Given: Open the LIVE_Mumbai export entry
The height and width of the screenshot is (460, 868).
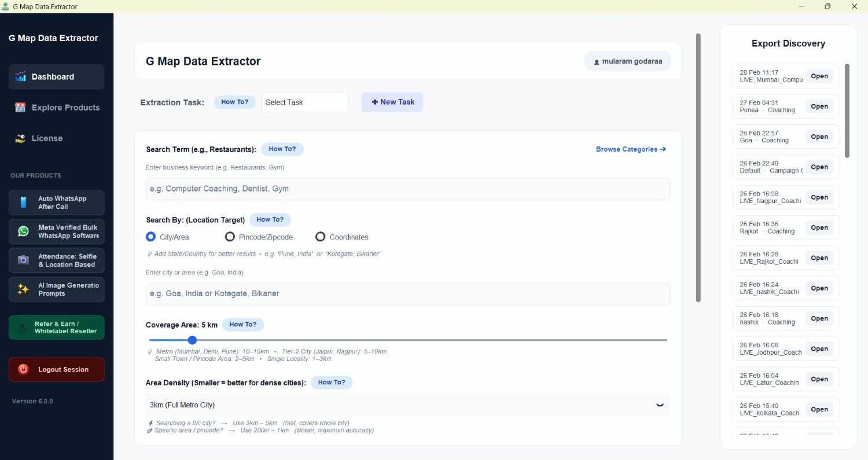Looking at the screenshot, I should 819,76.
